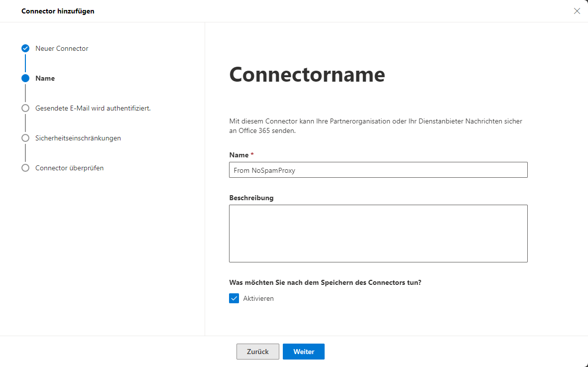Click the Connector überprüfen step circle

[25, 168]
